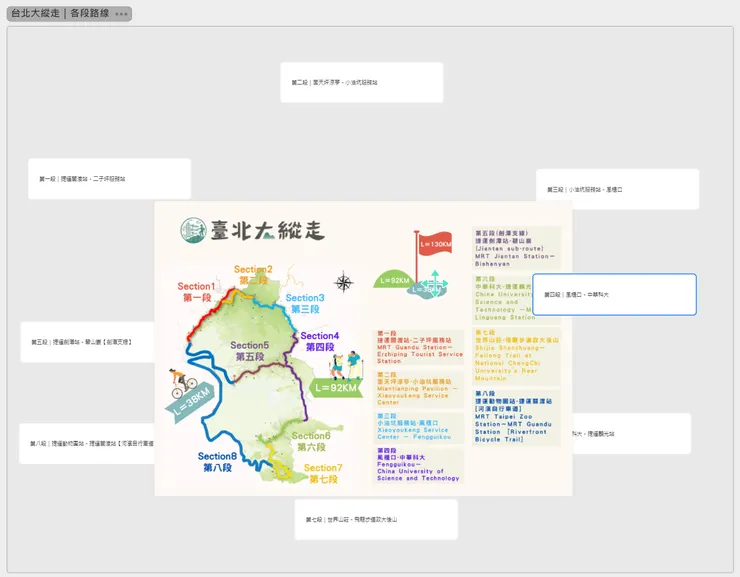Viewport: 740px width, 577px height.
Task: Select the 臺北大縱走 route map image
Action: pyautogui.click(x=363, y=349)
